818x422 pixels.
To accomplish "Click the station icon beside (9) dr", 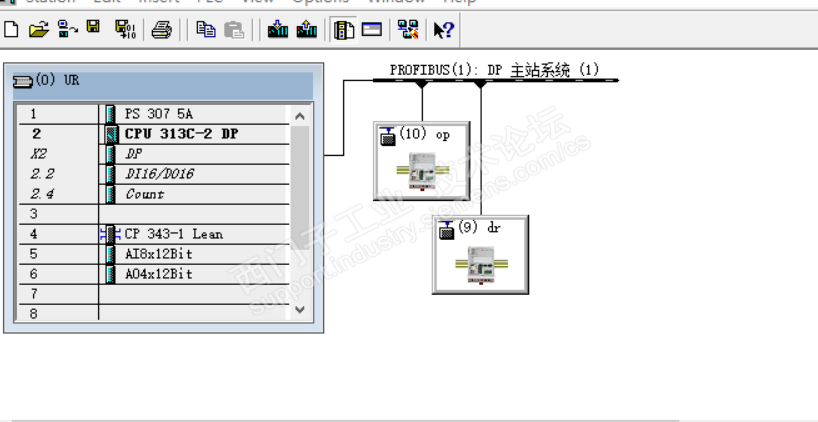I will pyautogui.click(x=447, y=230).
